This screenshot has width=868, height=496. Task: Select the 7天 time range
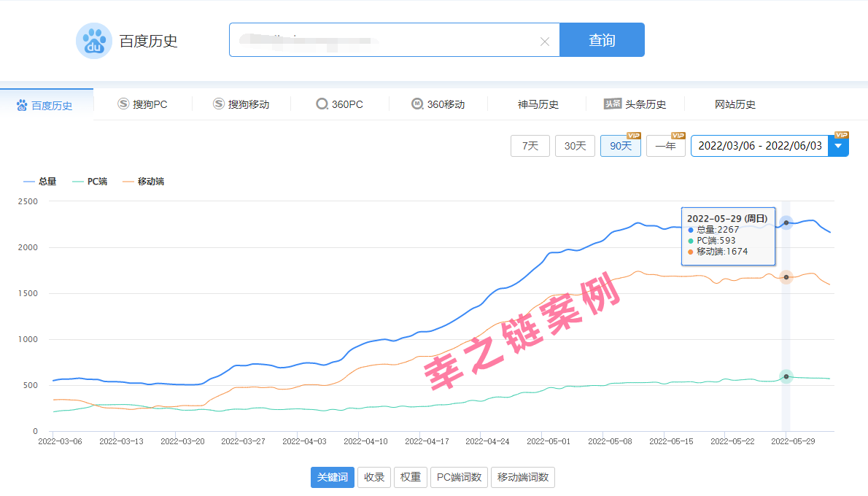[530, 146]
